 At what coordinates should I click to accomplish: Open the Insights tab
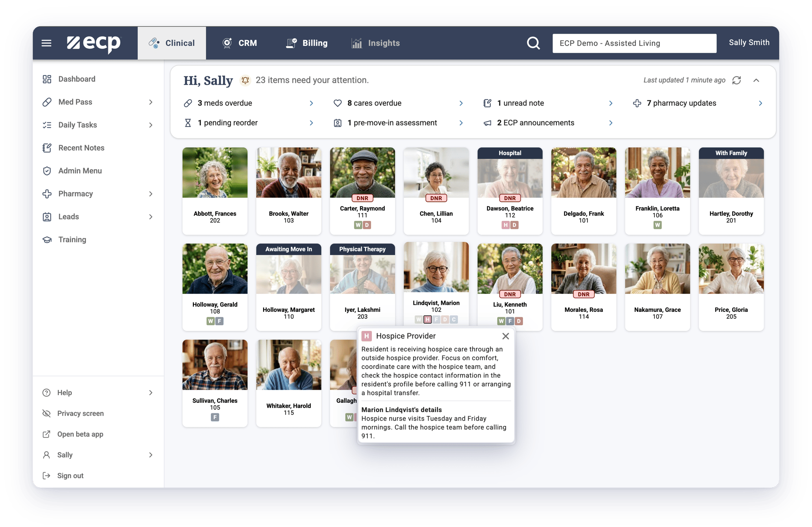click(376, 43)
